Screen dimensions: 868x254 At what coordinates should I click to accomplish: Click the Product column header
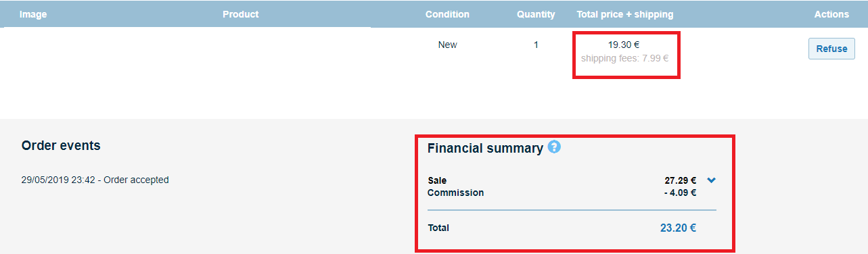241,14
